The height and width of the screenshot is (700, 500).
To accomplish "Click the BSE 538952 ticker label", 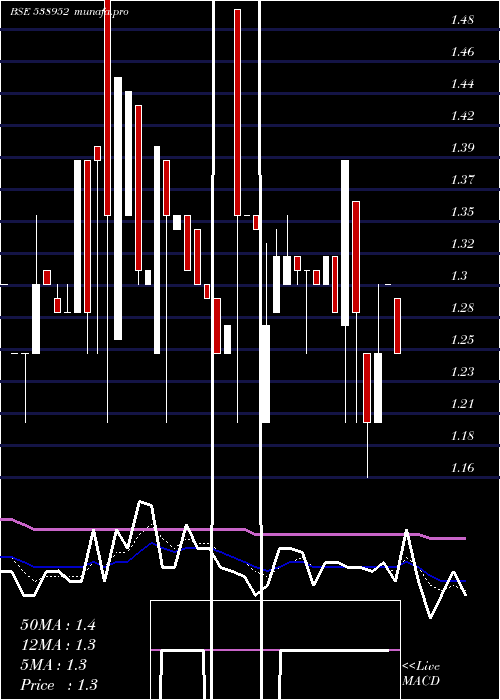I will pos(40,12).
